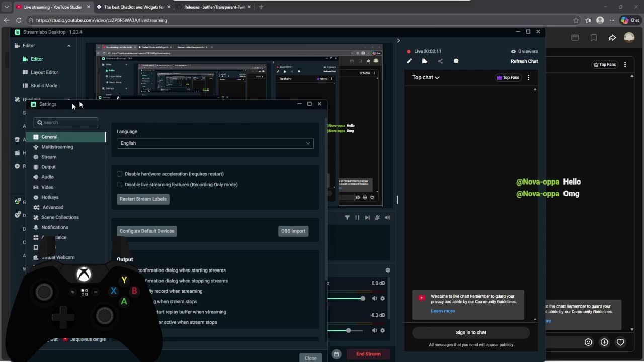Mute the -8.3 dB audio source
This screenshot has height=362, width=644.
click(x=374, y=331)
